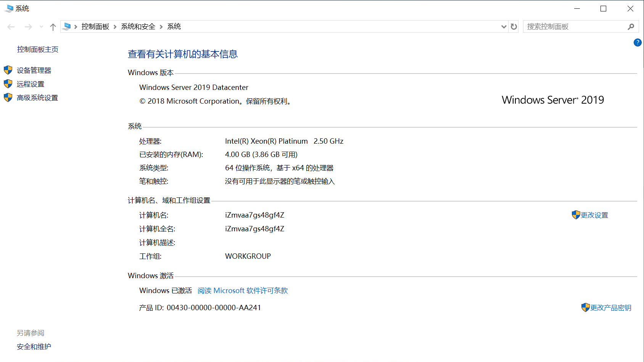The height and width of the screenshot is (362, 644).
Task: Open 阅读 Microsoft 软件许可条款 link
Action: pos(243,291)
